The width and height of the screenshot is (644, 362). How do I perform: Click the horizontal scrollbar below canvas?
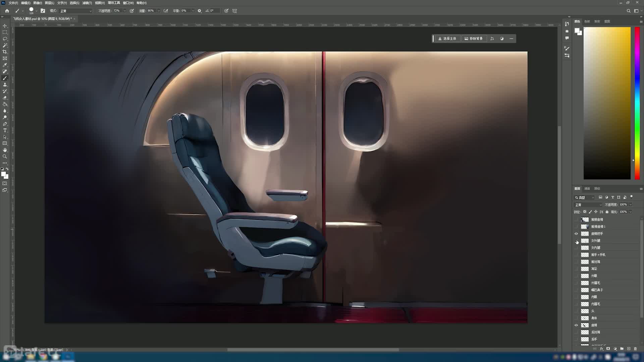tap(313, 350)
